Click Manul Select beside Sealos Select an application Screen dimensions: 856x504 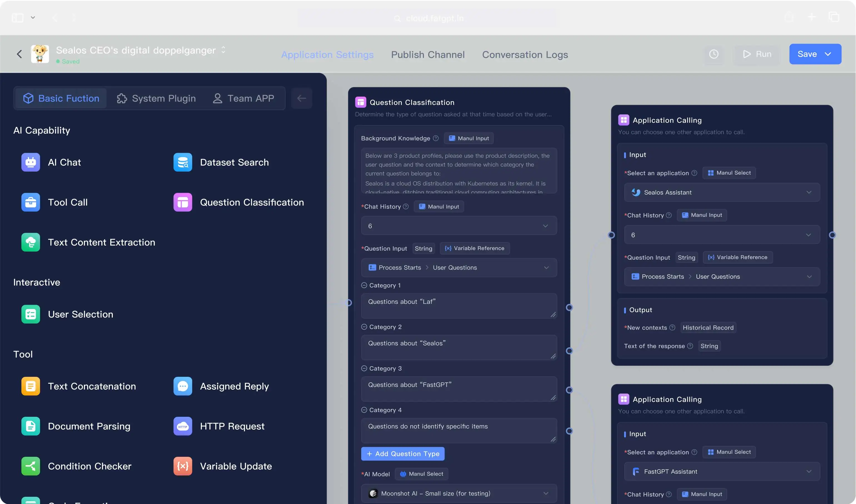pos(729,173)
